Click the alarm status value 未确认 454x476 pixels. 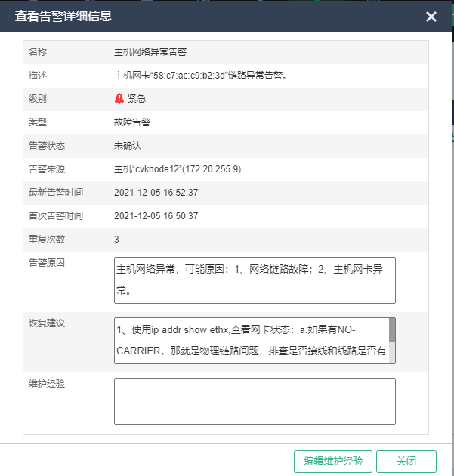pos(127,146)
